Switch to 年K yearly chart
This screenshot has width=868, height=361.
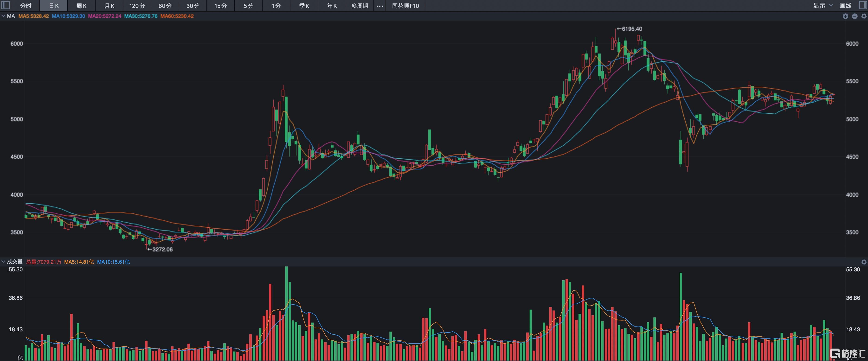[x=332, y=6]
